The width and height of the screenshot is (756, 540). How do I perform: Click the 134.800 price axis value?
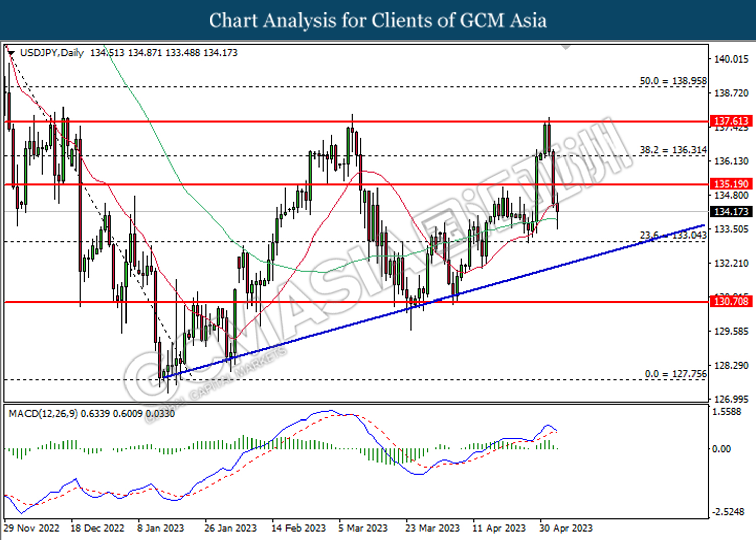click(x=731, y=195)
